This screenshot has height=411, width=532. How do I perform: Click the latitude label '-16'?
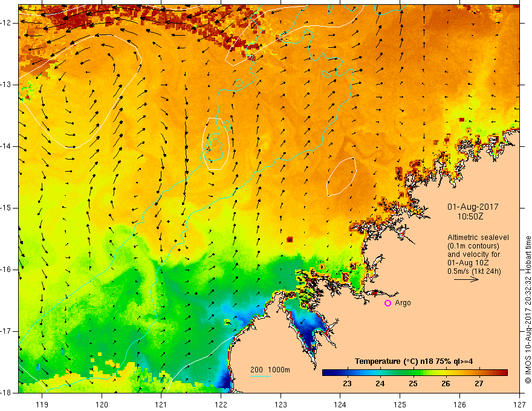[7, 270]
